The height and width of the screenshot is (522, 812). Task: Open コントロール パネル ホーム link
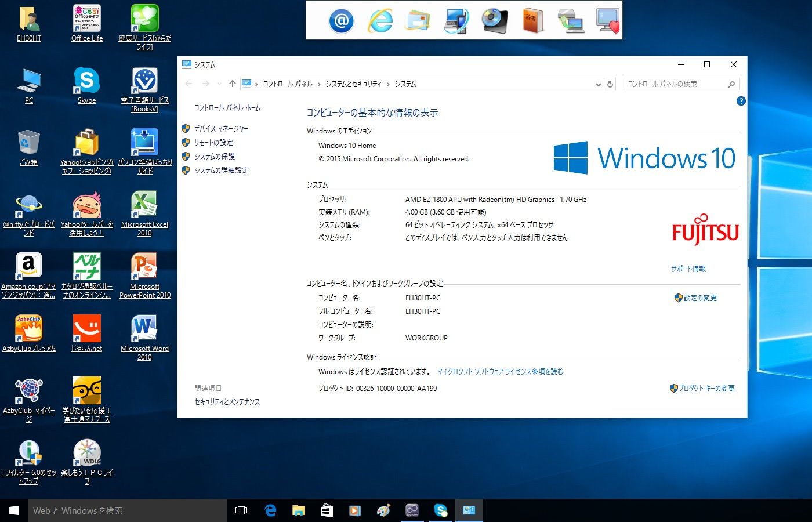tap(227, 108)
